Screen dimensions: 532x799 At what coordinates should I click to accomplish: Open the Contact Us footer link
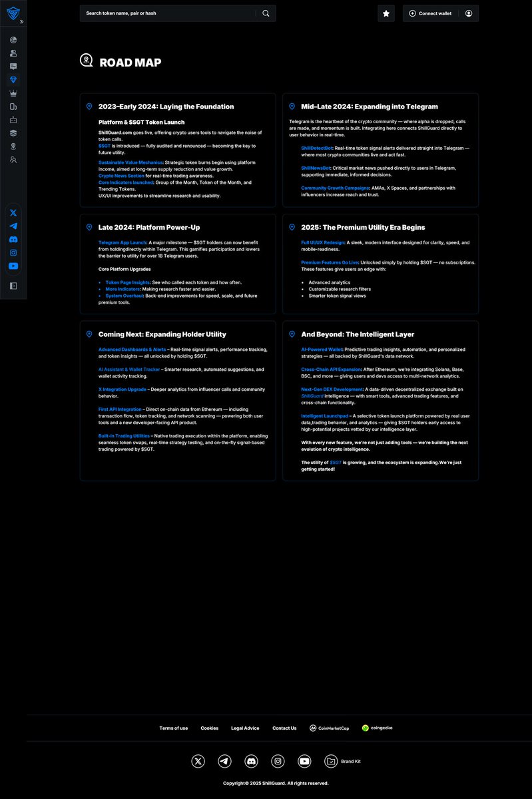[284, 728]
